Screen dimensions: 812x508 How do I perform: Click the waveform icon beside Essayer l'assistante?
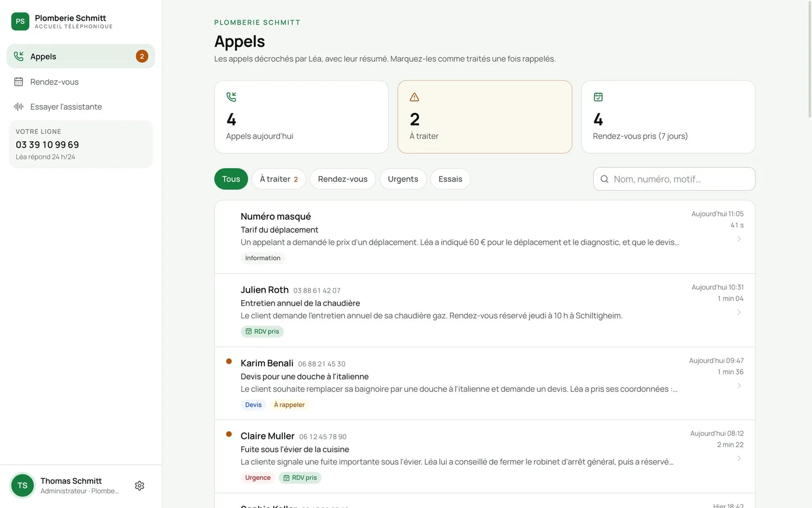pos(18,107)
